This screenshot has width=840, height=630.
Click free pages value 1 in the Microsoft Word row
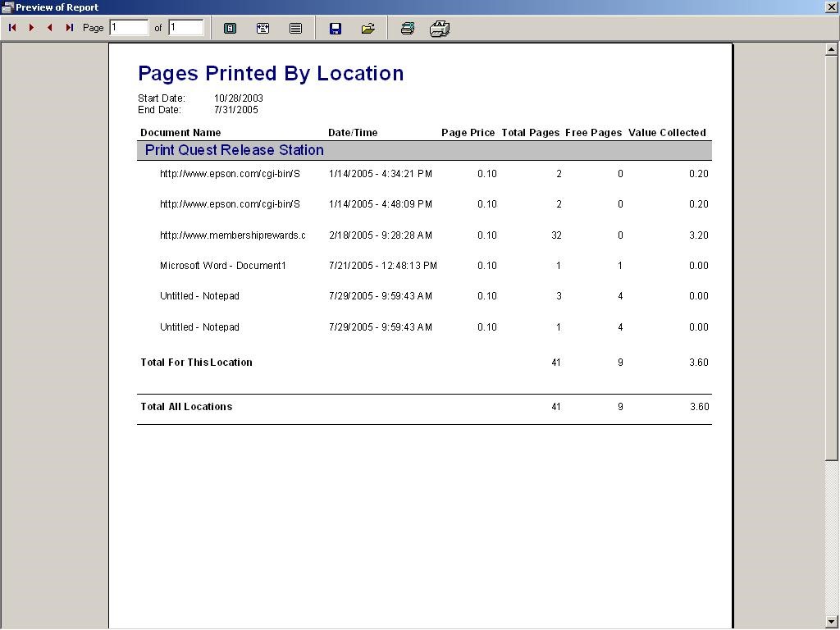(x=620, y=266)
